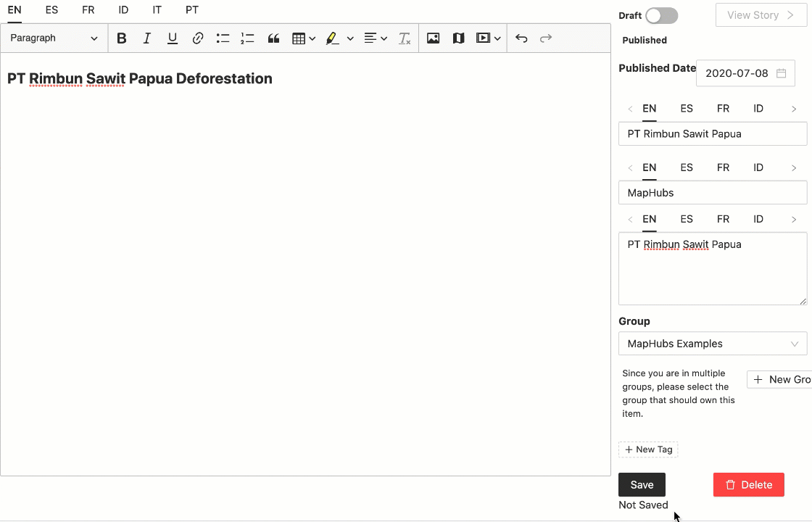Toggle bold formatting
812x522 pixels.
[122, 38]
